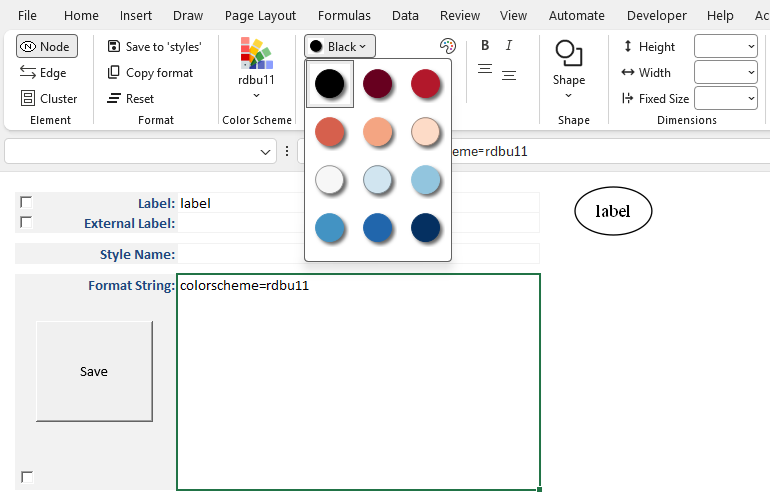Click the Width label icon
770x502 pixels.
(628, 73)
